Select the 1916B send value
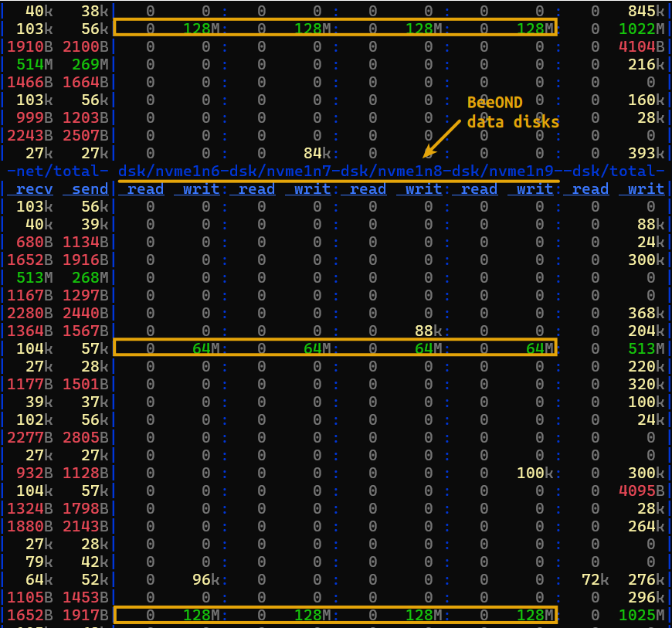672x628 pixels. [x=86, y=260]
